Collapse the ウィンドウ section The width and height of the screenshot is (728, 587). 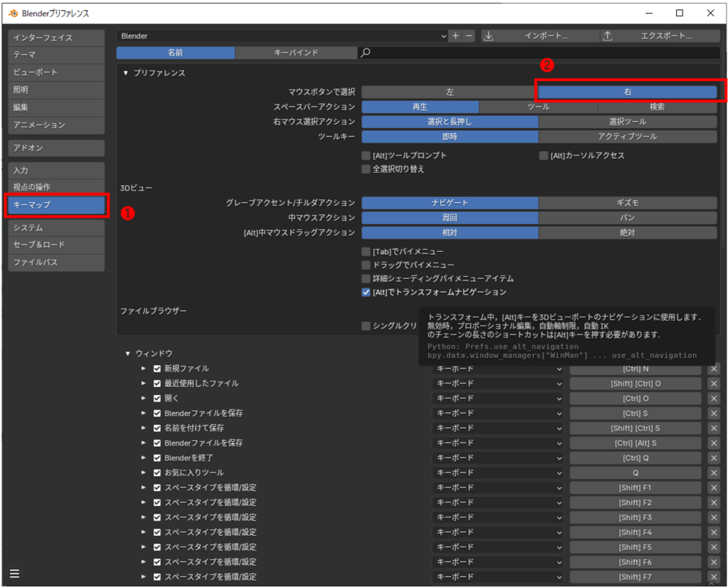[128, 354]
